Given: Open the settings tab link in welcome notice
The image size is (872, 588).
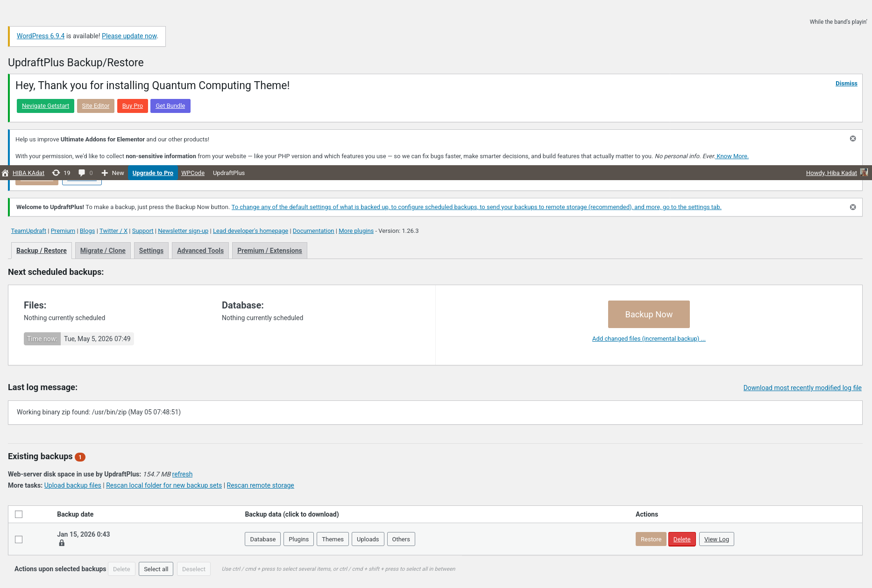Looking at the screenshot, I should click(476, 207).
